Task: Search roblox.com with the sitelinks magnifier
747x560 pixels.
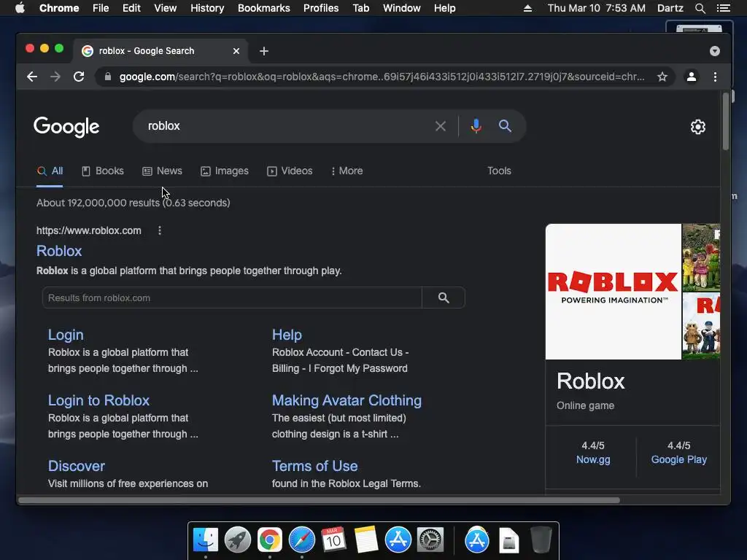Action: click(x=444, y=297)
